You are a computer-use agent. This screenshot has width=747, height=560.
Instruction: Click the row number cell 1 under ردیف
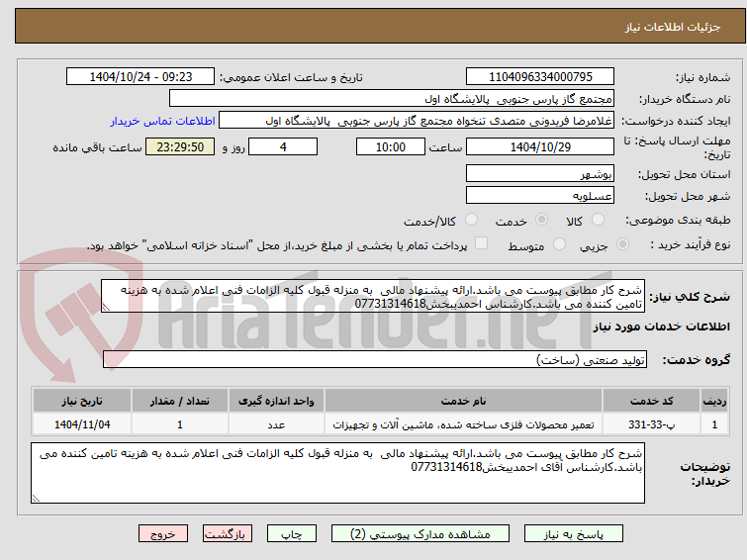tap(714, 424)
